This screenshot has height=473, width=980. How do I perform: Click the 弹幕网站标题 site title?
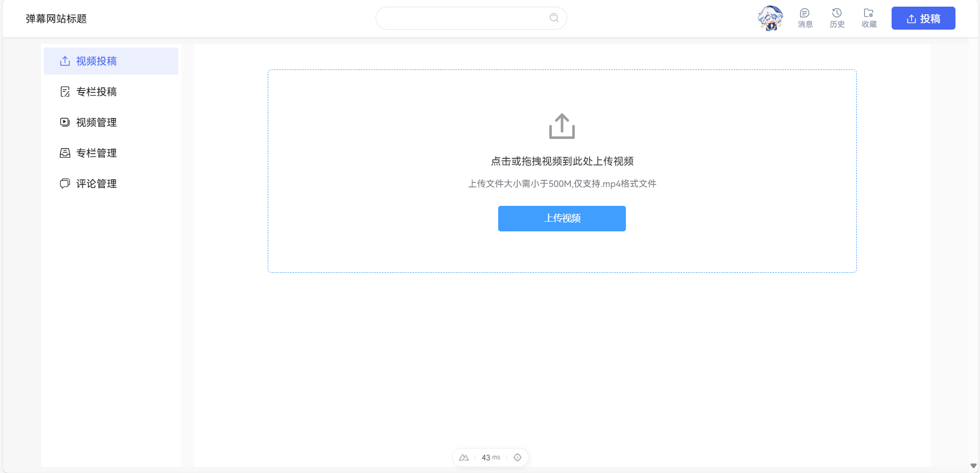(56, 19)
